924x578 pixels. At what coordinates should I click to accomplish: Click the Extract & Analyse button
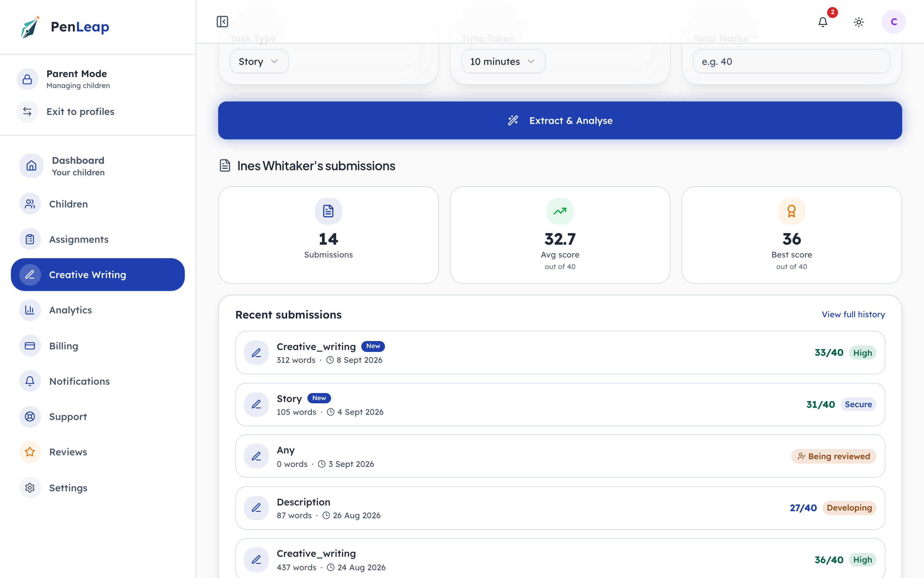tap(560, 120)
